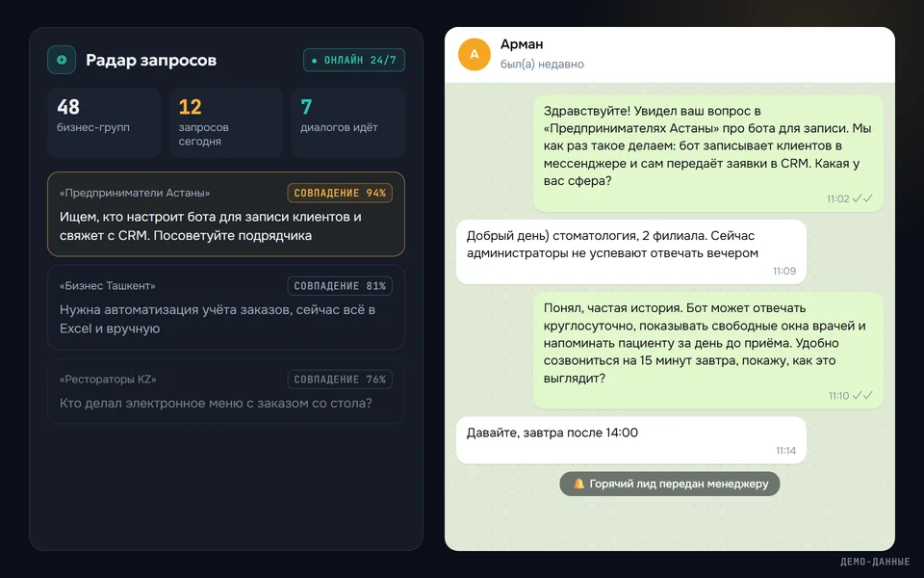Click the 11:09 message timestamp
This screenshot has width=924, height=578.
click(784, 272)
